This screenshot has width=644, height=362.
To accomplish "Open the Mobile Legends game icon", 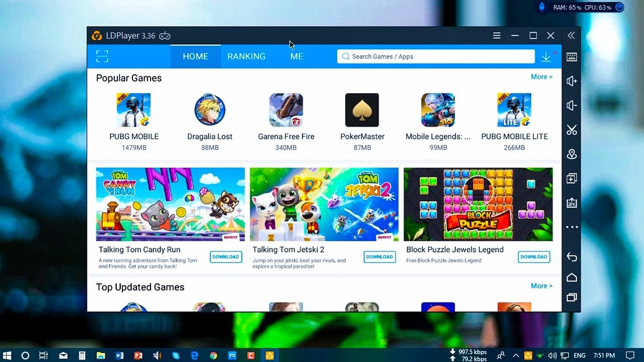I will (x=438, y=110).
